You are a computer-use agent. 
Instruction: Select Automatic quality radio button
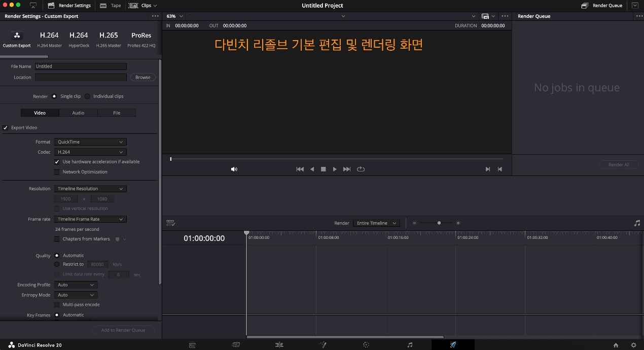click(57, 256)
